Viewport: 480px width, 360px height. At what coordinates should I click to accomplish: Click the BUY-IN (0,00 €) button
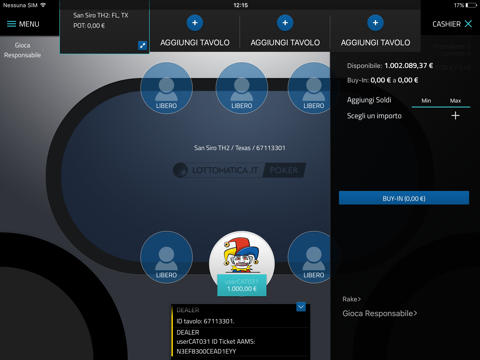point(404,198)
